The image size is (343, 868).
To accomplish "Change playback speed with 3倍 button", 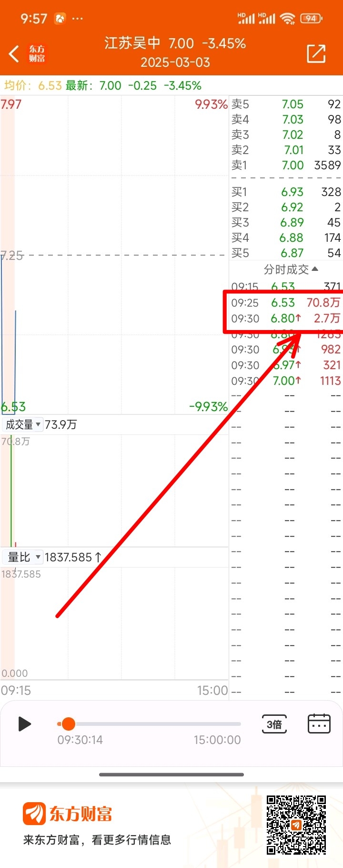I will pos(274,724).
